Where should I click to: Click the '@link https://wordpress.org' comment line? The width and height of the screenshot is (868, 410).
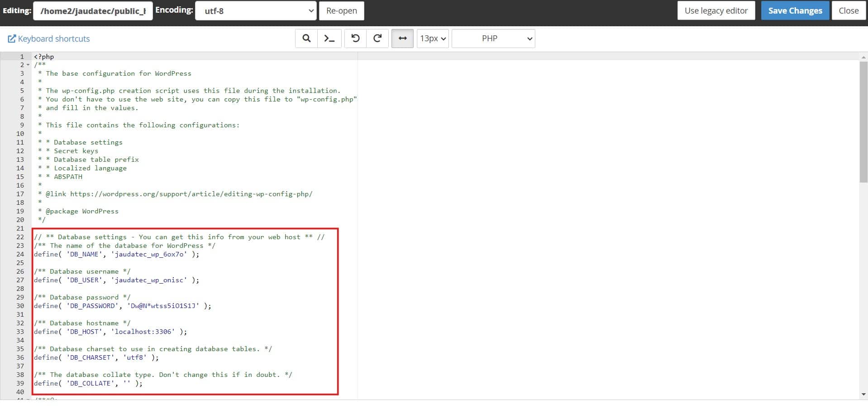point(176,194)
